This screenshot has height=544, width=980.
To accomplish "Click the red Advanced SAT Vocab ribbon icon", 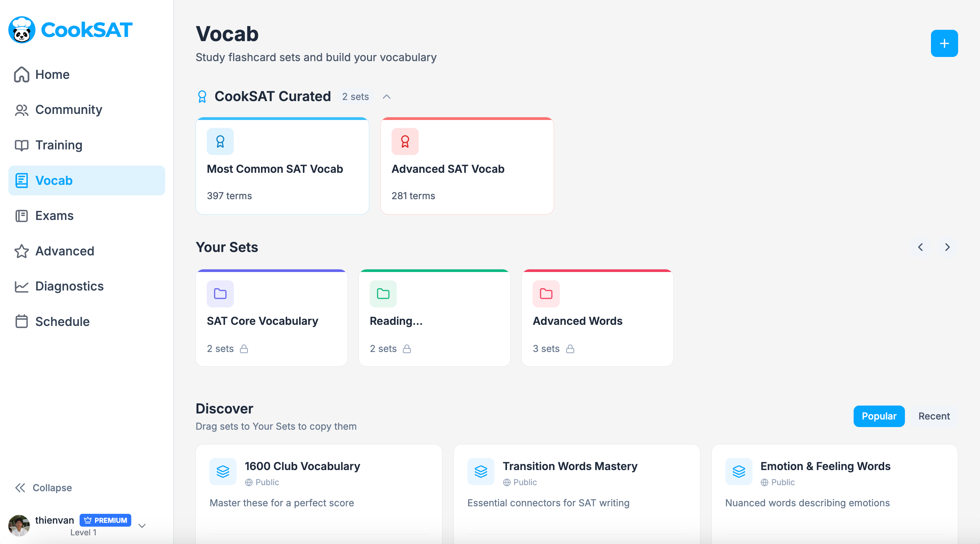I will (405, 141).
